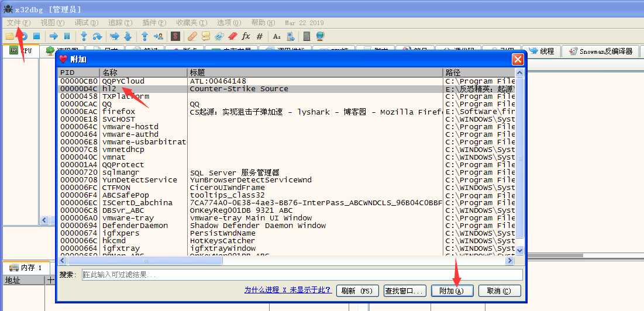Click the Step Over toolbar icon
644x311 pixels.
tap(97, 36)
